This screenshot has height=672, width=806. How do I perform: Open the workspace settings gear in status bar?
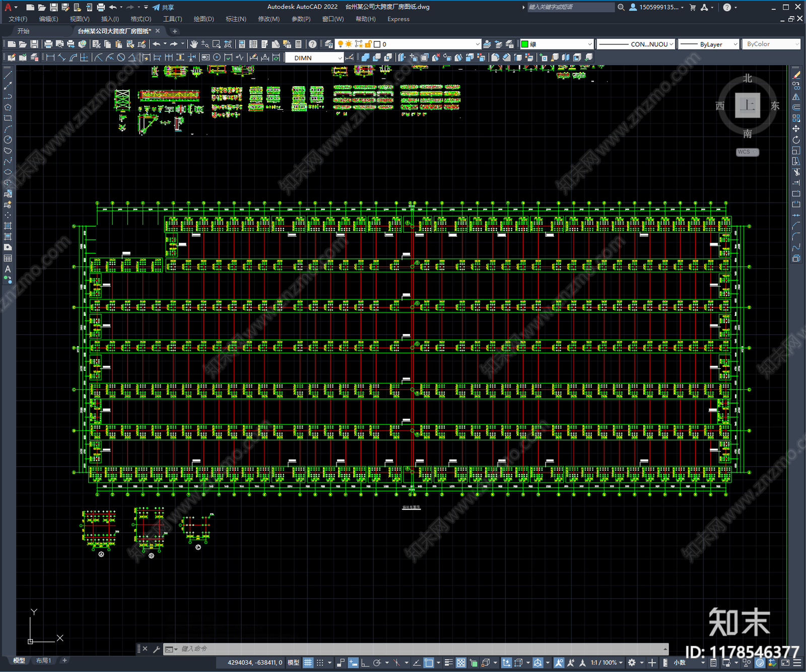coord(632,663)
